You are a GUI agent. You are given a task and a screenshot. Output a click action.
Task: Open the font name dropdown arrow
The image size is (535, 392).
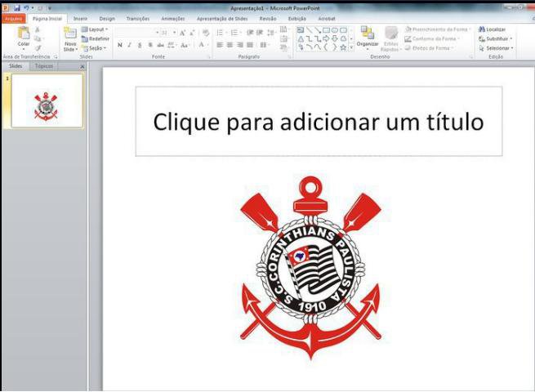click(x=158, y=33)
